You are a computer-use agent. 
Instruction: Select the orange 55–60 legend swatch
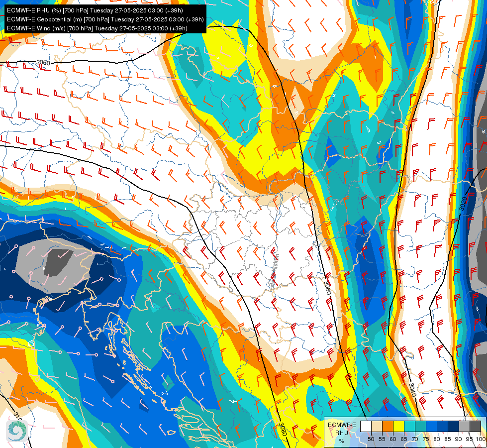click(388, 426)
